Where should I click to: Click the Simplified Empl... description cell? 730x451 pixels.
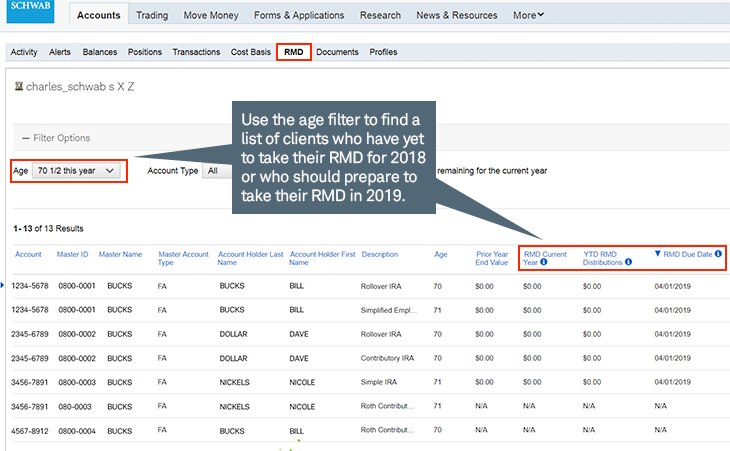389,310
